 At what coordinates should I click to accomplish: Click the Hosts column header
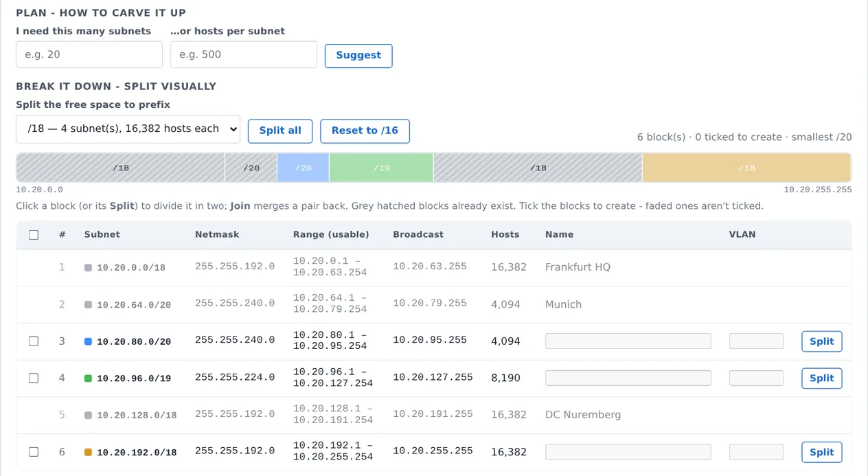click(x=505, y=234)
